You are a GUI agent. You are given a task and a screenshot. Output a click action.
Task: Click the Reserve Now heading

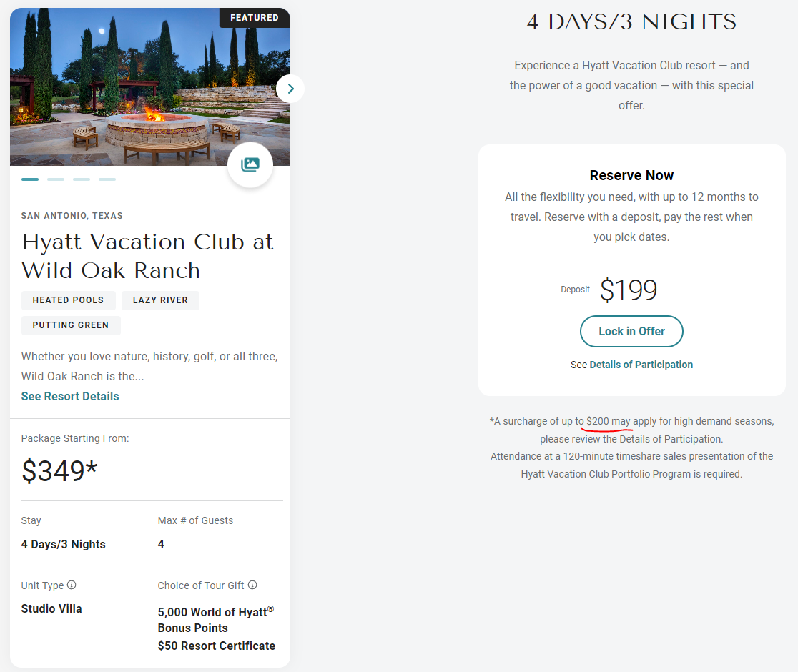click(631, 175)
